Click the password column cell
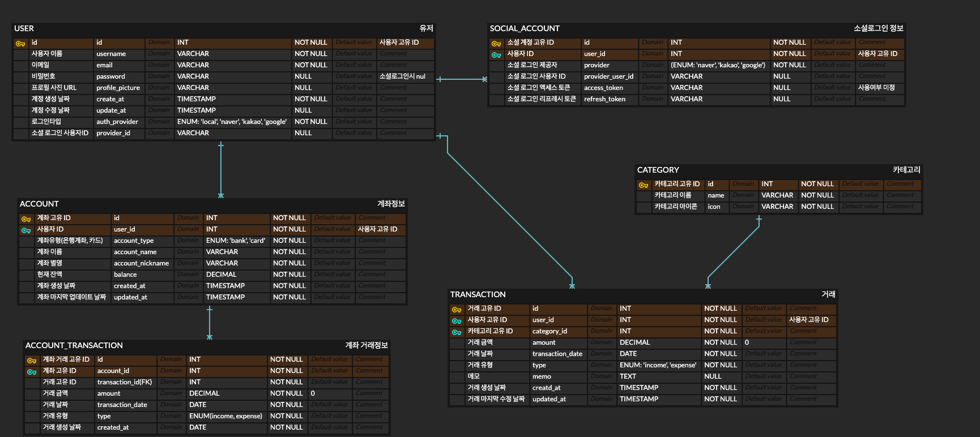Screen dimensions: 980x437 pos(120,76)
